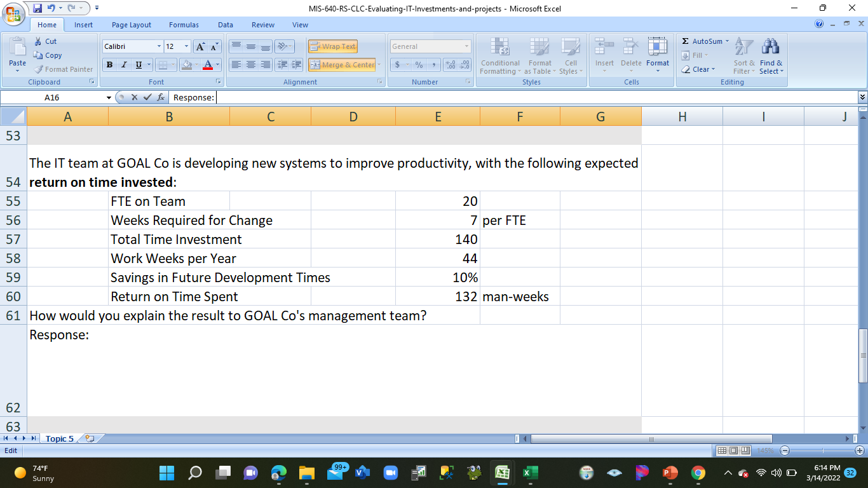Image resolution: width=868 pixels, height=488 pixels.
Task: Toggle Bold formatting
Action: pos(110,65)
